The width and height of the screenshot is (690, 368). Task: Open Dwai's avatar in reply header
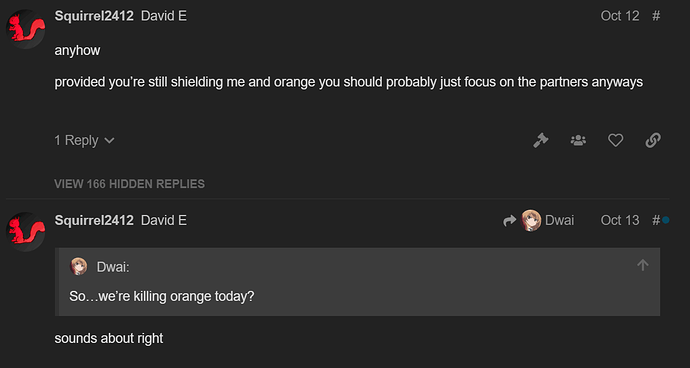pos(531,220)
